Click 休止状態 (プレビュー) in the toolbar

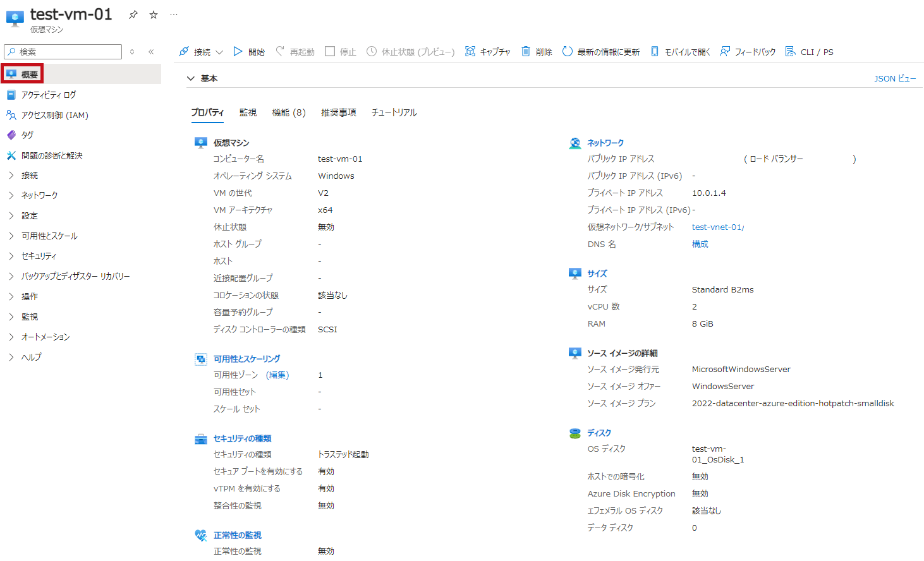point(411,52)
